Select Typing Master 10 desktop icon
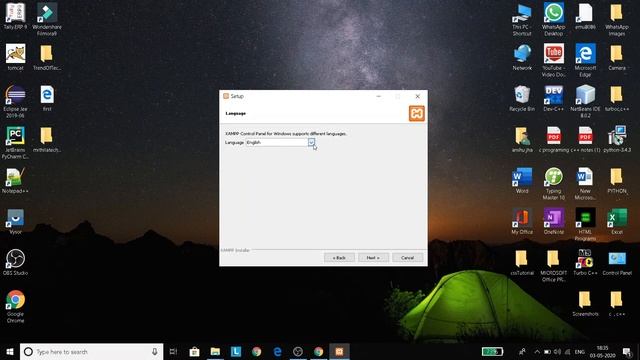 553,183
